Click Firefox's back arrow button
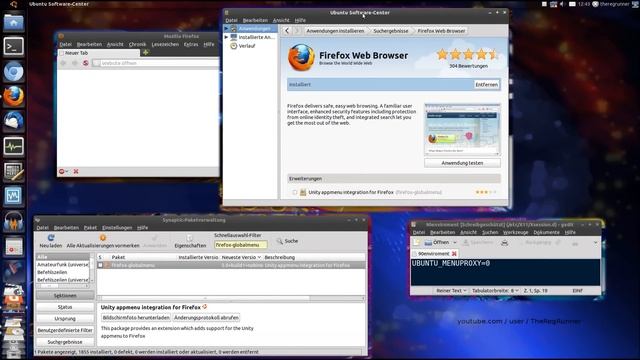The image size is (640, 360). click(63, 63)
